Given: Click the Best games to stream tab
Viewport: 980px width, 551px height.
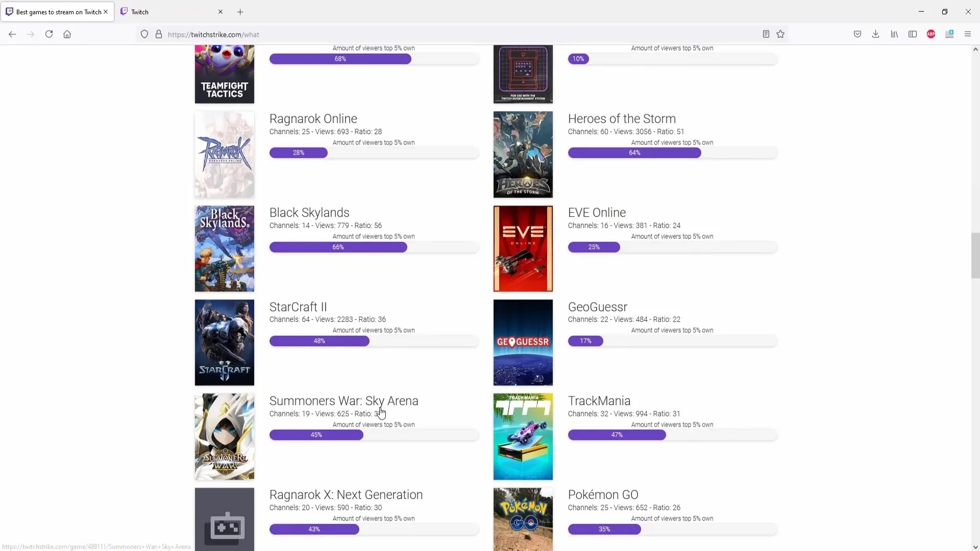Looking at the screenshot, I should pyautogui.click(x=57, y=11).
